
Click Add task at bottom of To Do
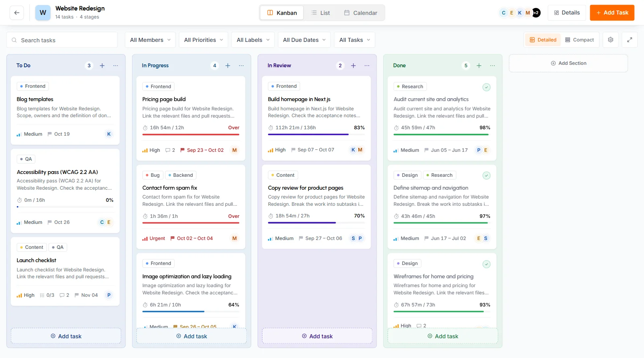click(x=66, y=336)
